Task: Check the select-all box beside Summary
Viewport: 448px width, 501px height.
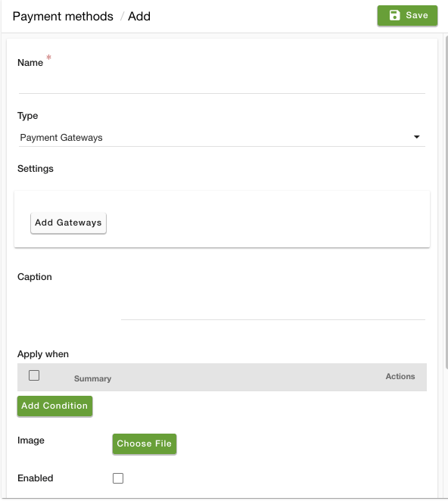Action: [x=34, y=375]
